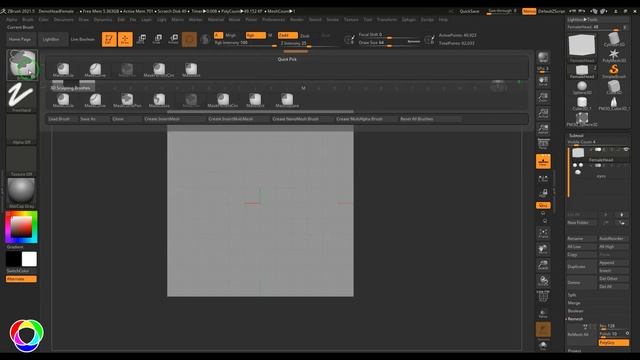Click the main color picker square

point(21,227)
